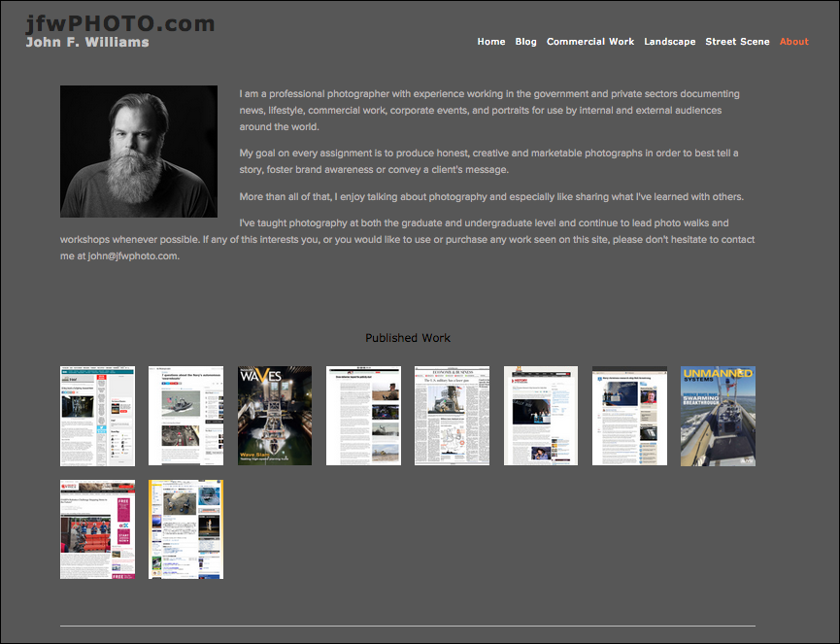The width and height of the screenshot is (840, 644).
Task: Click the Published Work heading
Action: tap(408, 338)
